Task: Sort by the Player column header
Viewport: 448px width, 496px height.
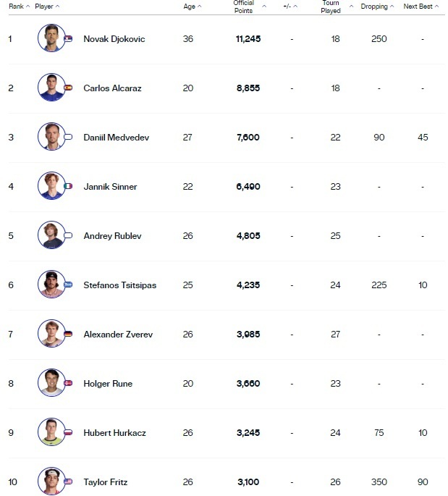Action: [x=47, y=7]
